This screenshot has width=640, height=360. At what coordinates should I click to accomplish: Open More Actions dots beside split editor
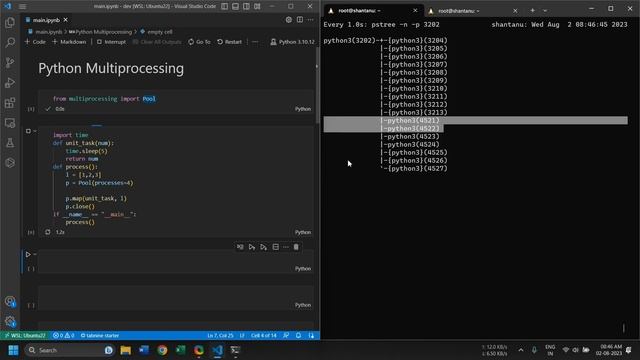(x=311, y=20)
